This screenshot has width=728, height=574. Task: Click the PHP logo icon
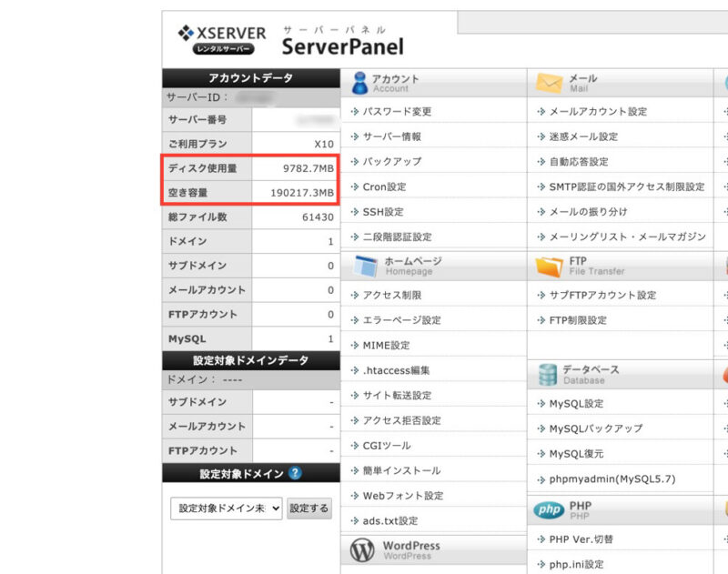click(x=549, y=510)
